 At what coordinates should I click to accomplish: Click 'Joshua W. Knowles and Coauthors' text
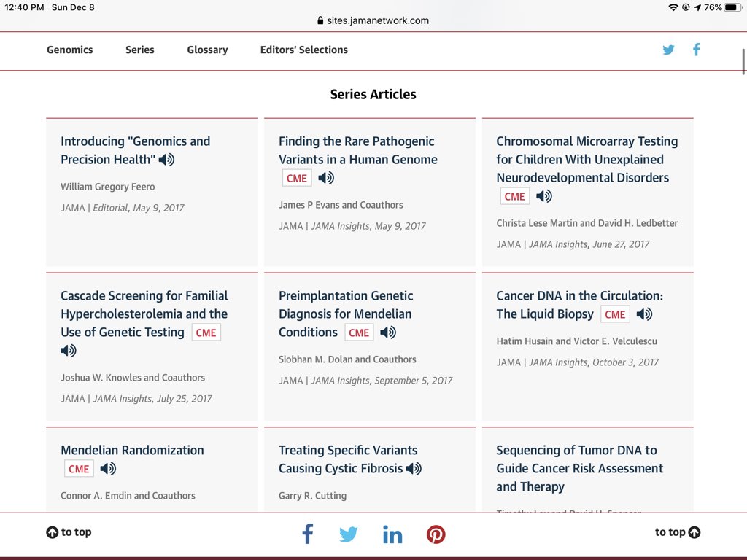133,377
